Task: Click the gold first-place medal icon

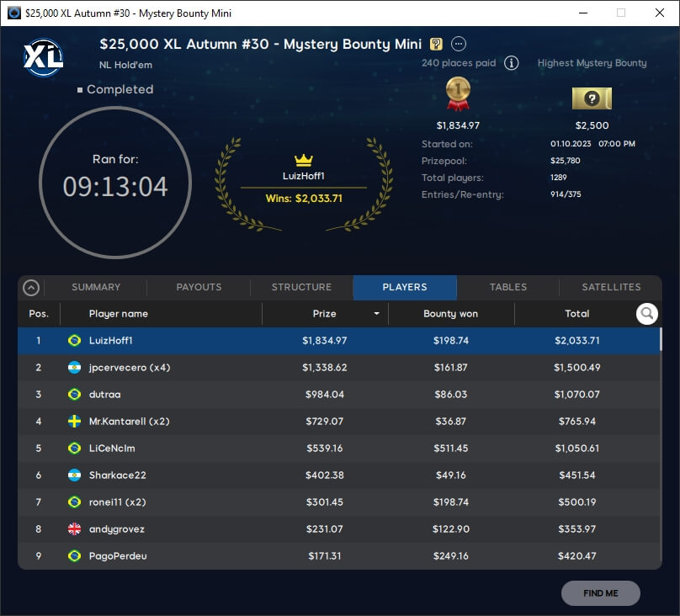Action: pos(458,93)
